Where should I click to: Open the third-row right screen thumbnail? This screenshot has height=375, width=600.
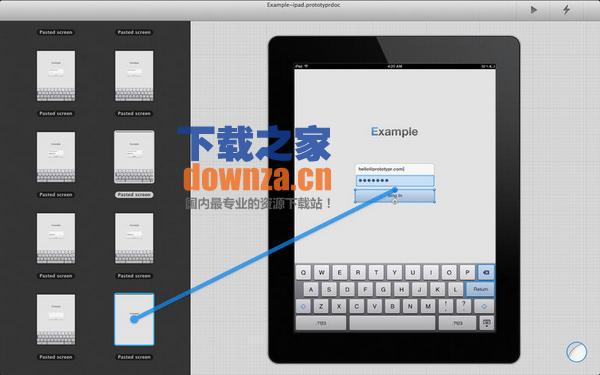click(134, 238)
